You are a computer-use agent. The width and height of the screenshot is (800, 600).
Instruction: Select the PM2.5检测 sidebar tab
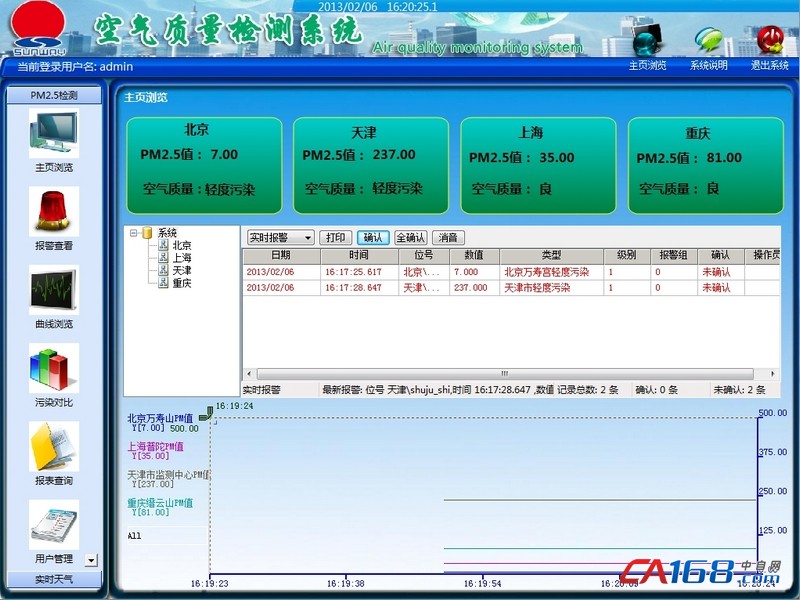click(x=54, y=95)
